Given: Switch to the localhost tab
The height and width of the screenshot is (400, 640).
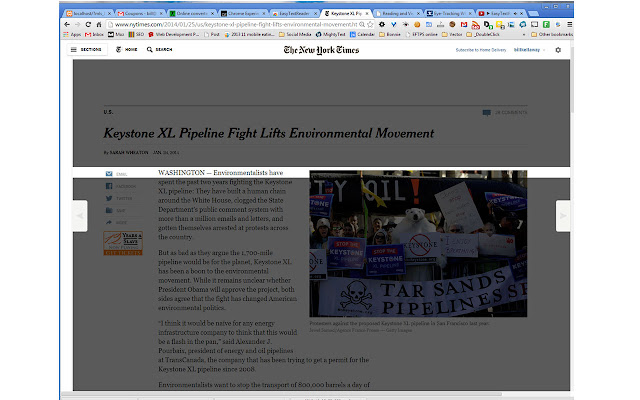Looking at the screenshot, I should tap(88, 13).
